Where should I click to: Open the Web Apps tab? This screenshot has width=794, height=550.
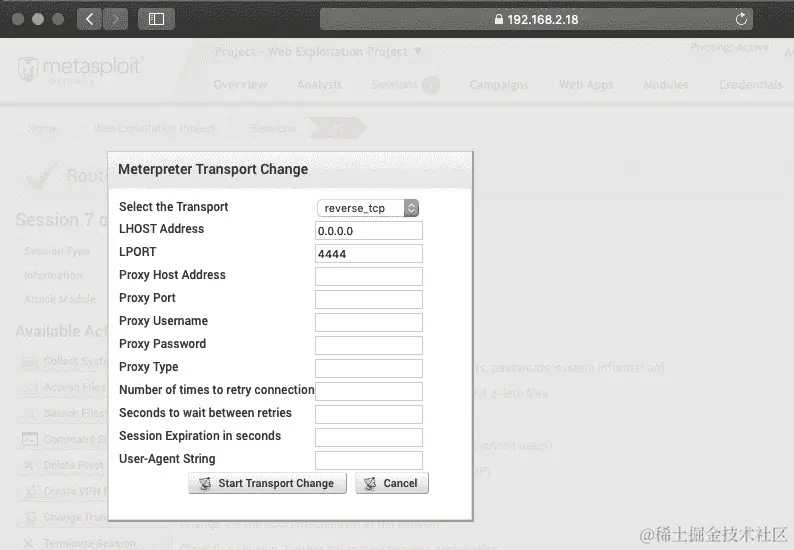[586, 85]
